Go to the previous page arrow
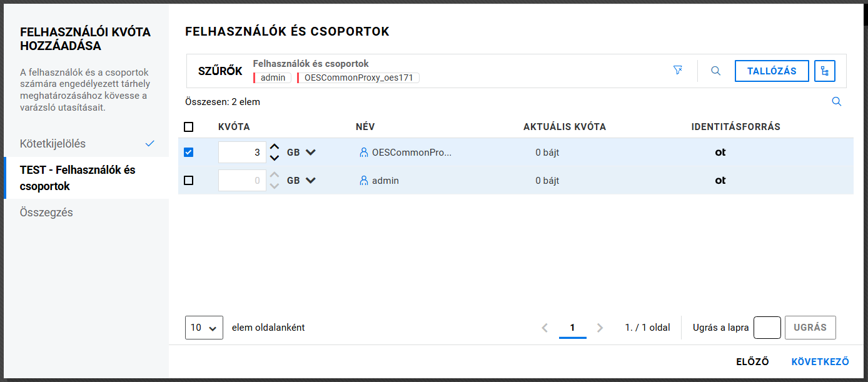The width and height of the screenshot is (868, 382). coord(545,328)
